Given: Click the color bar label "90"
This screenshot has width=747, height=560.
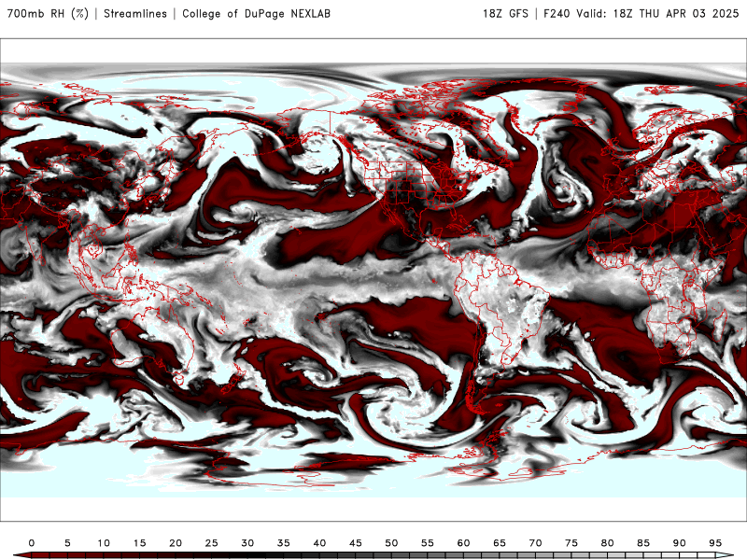Looking at the screenshot, I should click(680, 543).
